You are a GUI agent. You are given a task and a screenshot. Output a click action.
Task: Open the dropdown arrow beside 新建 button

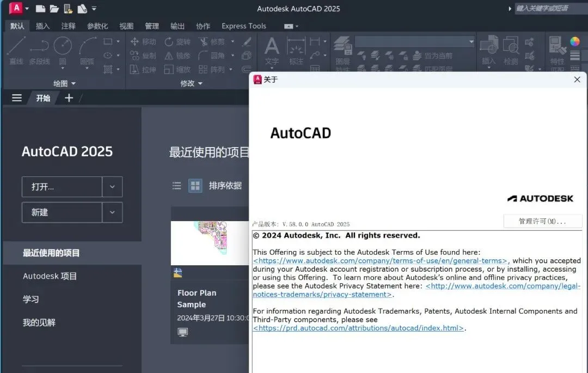click(112, 212)
